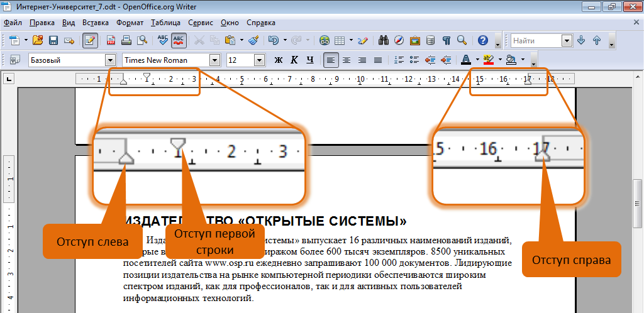Viewport: 644px width, 313px height.
Task: Apply Font Color with the A icon
Action: click(x=466, y=60)
